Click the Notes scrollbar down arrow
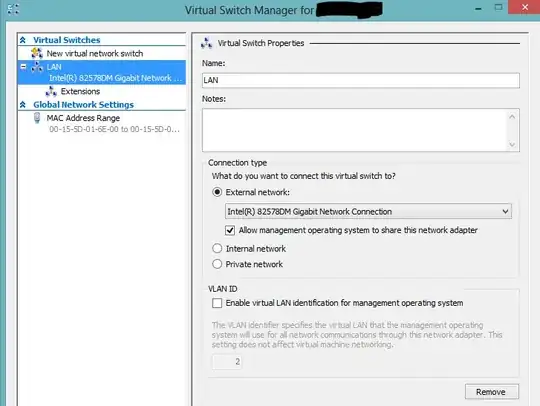Viewport: 540px width, 406px height. point(512,144)
